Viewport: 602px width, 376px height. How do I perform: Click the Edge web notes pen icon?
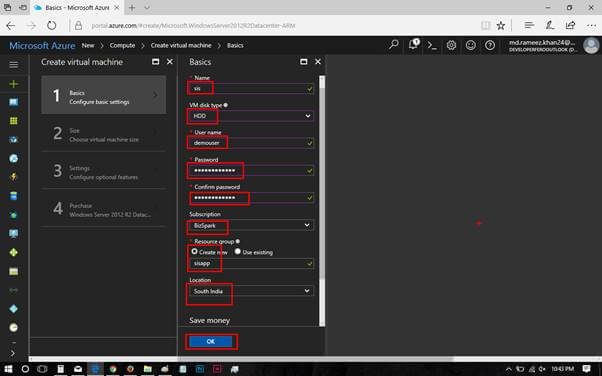click(x=550, y=25)
